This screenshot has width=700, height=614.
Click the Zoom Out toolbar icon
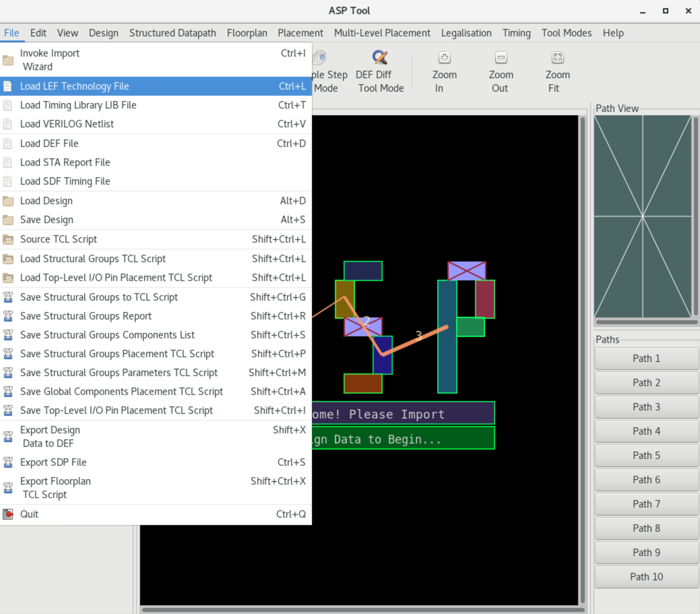tap(501, 57)
